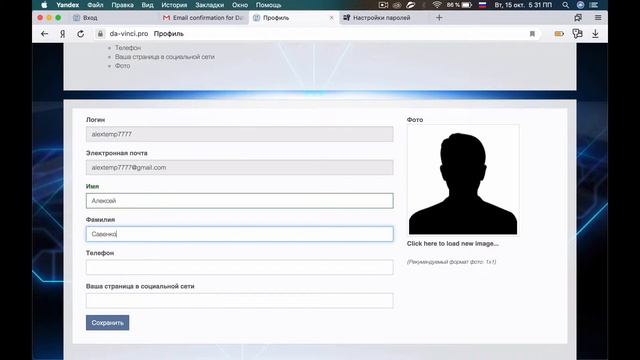Open the Файл menu

point(95,5)
